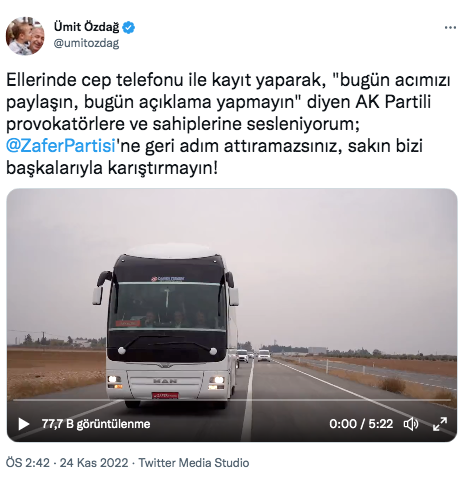
Task: Click the 24 Kas 2022 date
Action: coord(94,463)
